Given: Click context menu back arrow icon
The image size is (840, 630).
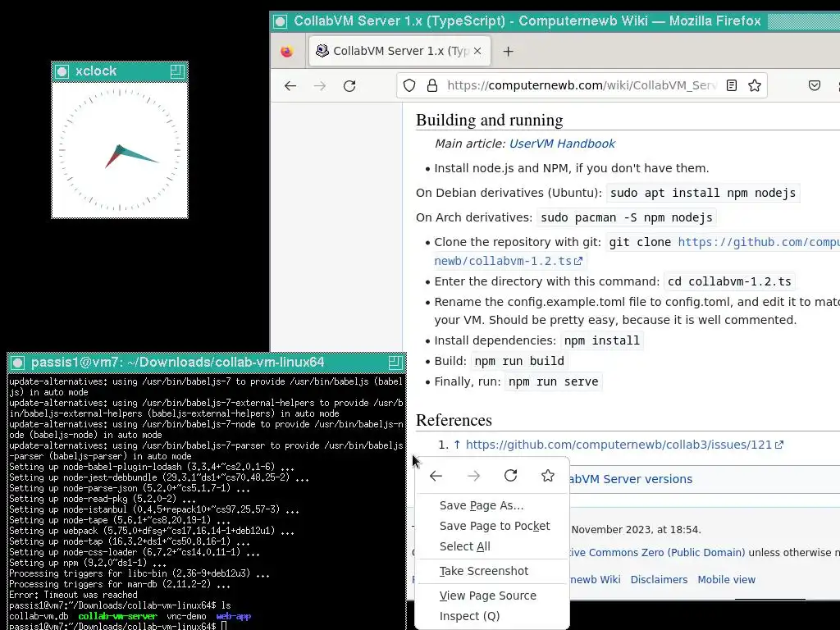Looking at the screenshot, I should (436, 476).
